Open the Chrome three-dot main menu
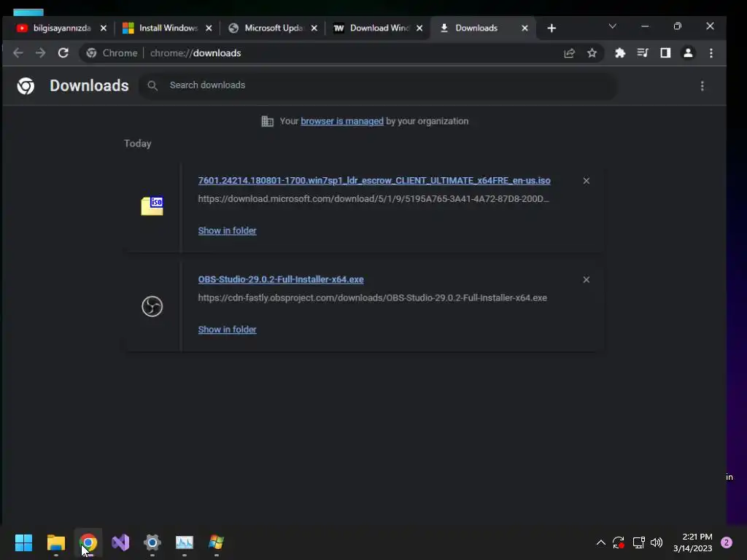This screenshot has width=747, height=560. click(711, 52)
